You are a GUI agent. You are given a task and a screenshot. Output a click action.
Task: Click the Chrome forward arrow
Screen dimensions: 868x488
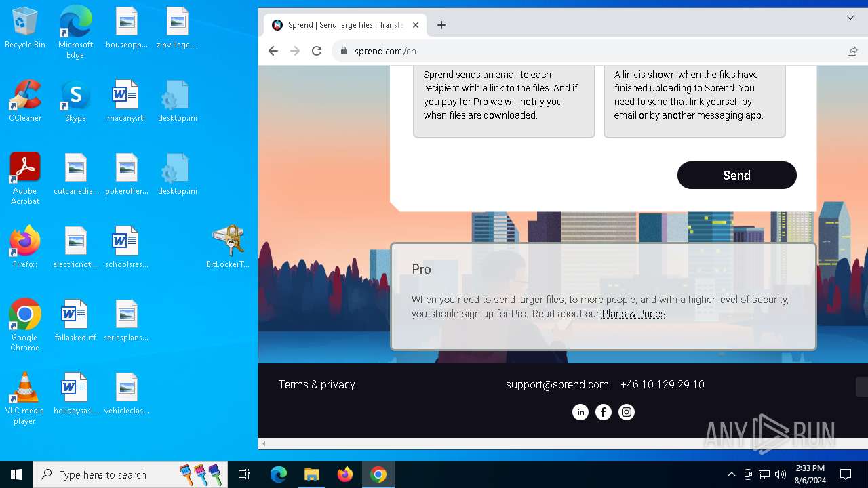295,51
